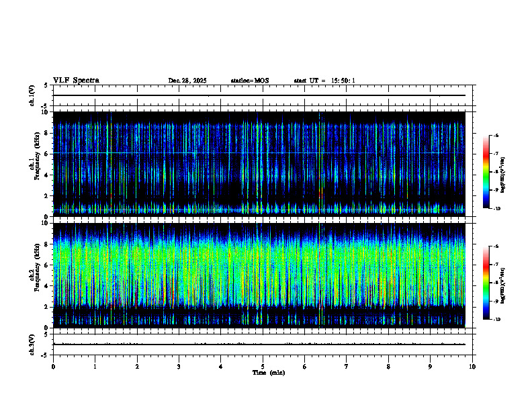Click the "ch.1(V)" waveform axis label
Screen dimensions: 532x411
click(x=32, y=95)
